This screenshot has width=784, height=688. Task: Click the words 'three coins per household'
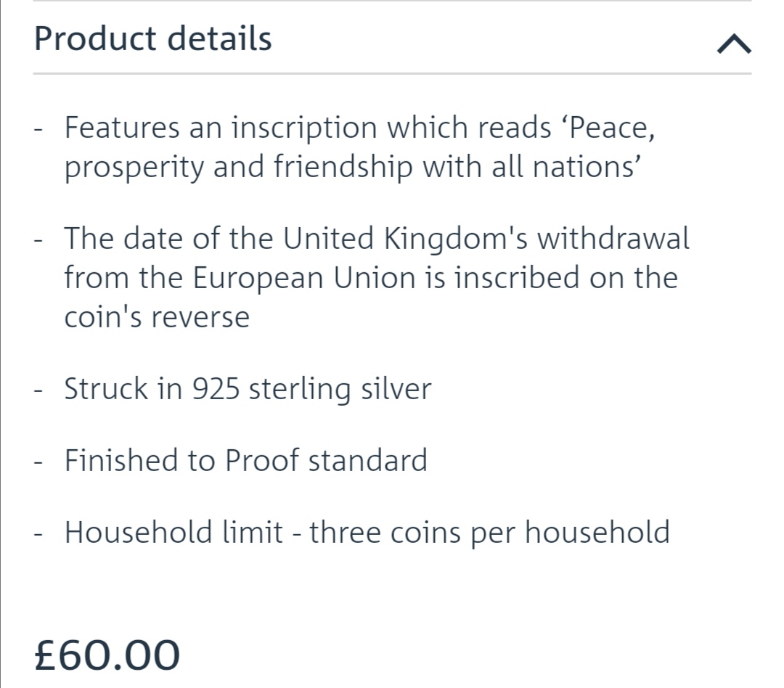coord(489,532)
